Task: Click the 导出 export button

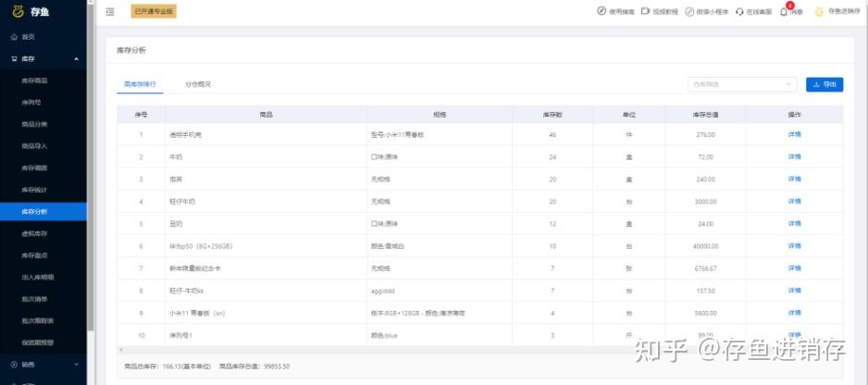Action: click(825, 84)
